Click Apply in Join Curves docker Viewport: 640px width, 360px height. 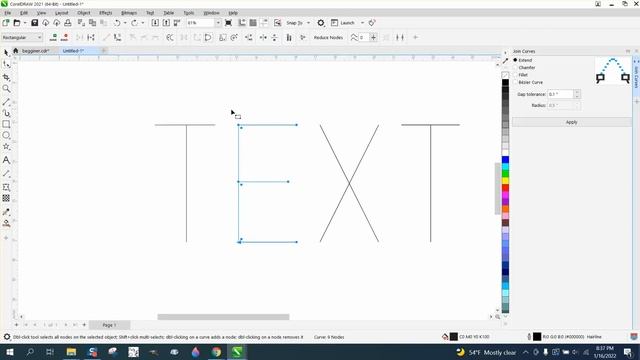pyautogui.click(x=571, y=122)
